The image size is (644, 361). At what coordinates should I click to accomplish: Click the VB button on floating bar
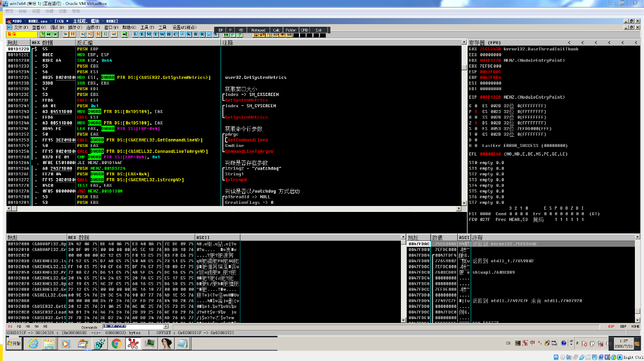[x=240, y=30]
